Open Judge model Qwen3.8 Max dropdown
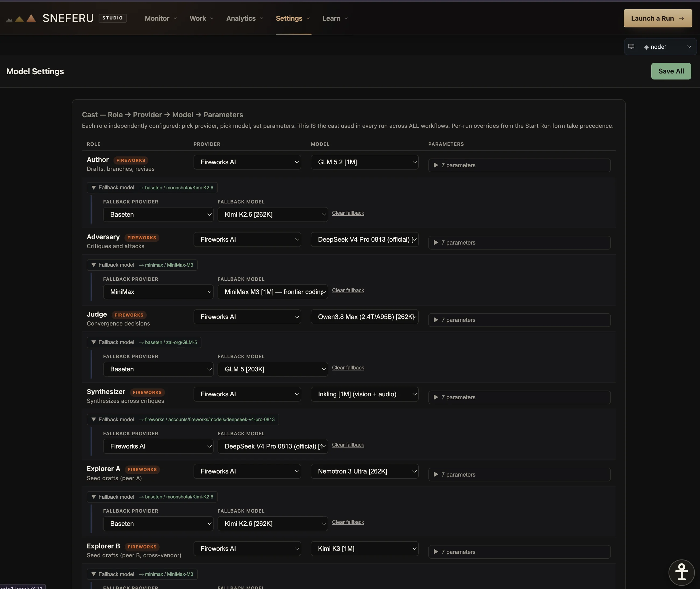Image resolution: width=700 pixels, height=589 pixels. pyautogui.click(x=365, y=317)
